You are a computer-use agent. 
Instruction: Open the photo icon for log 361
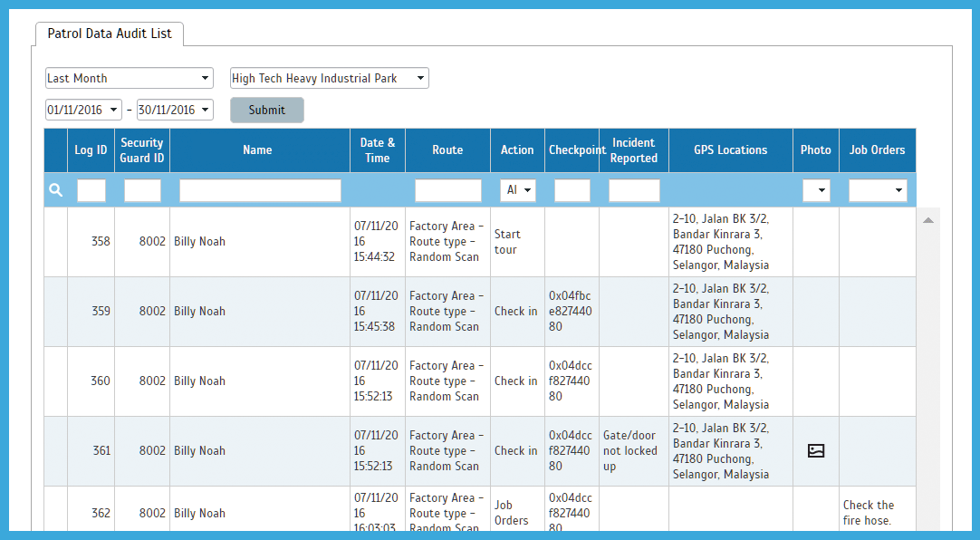816,450
